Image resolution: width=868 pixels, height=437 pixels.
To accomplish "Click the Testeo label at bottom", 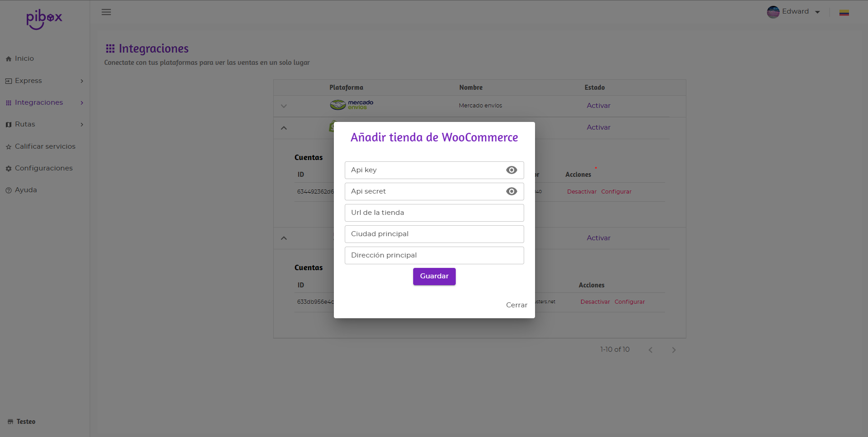I will 26,422.
